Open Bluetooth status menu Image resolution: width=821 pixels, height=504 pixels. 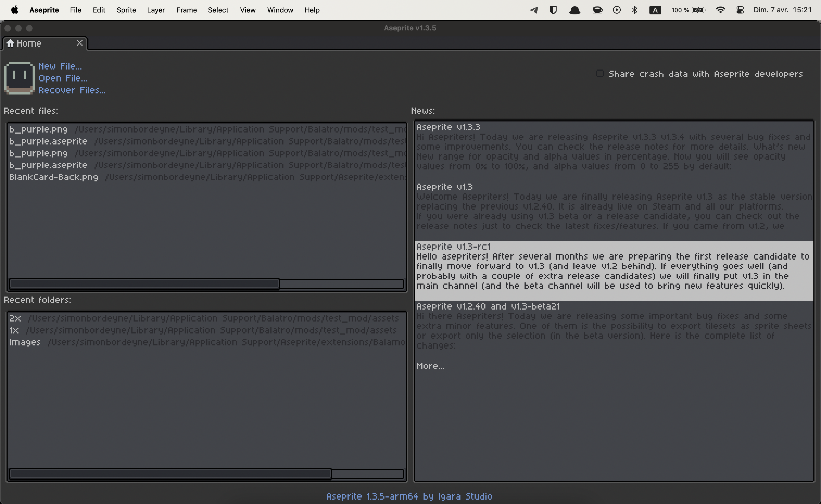635,10
